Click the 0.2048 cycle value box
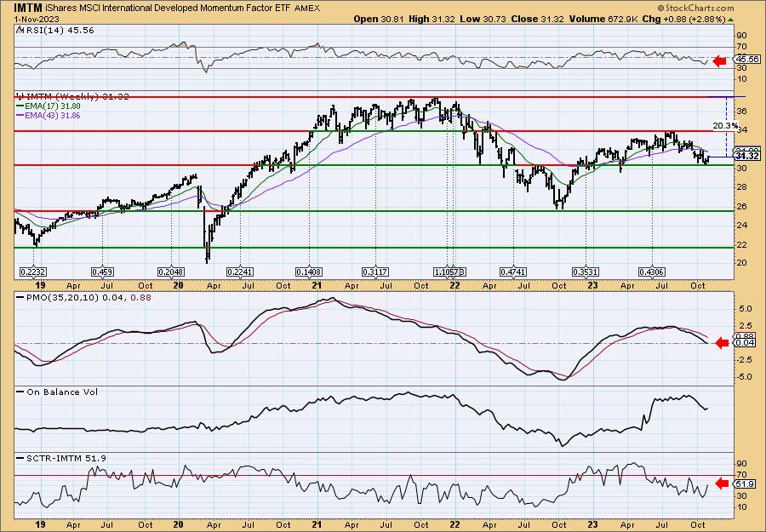The height and width of the screenshot is (532, 766). click(x=171, y=272)
